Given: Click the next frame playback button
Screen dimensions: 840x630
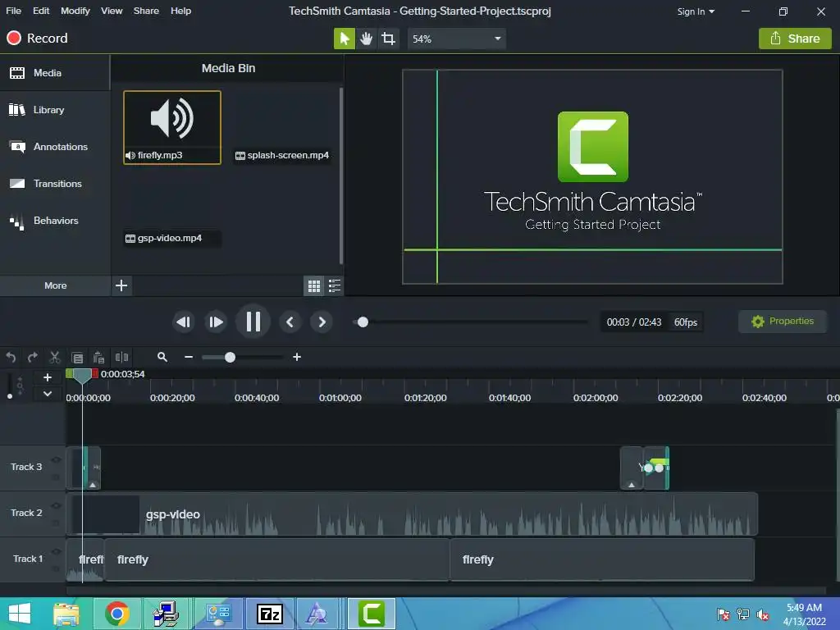Looking at the screenshot, I should (216, 322).
